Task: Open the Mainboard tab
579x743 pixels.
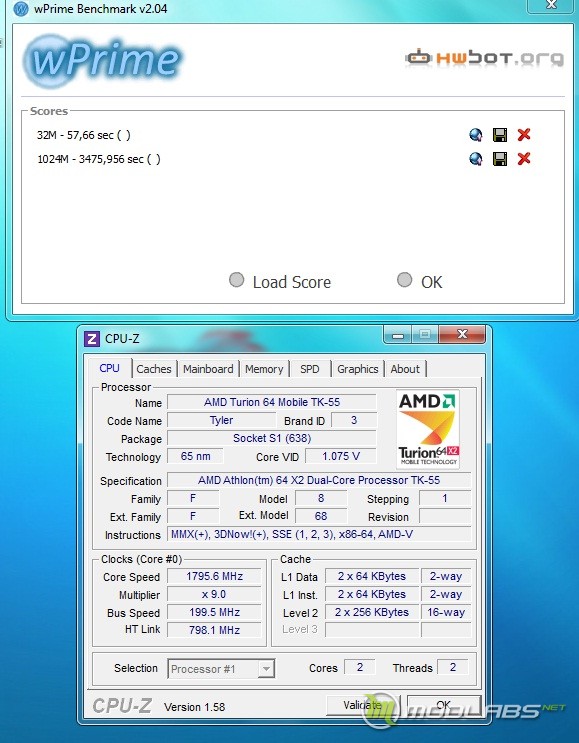Action: [208, 369]
